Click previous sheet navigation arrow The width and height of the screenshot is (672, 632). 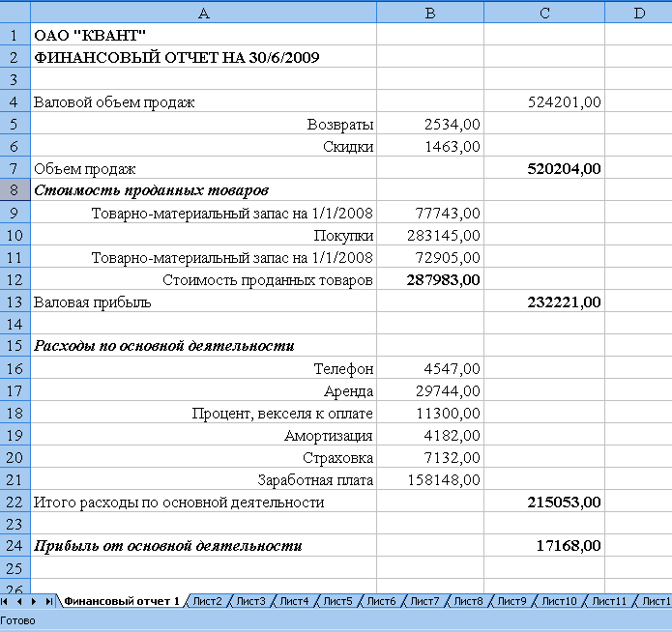tap(19, 602)
